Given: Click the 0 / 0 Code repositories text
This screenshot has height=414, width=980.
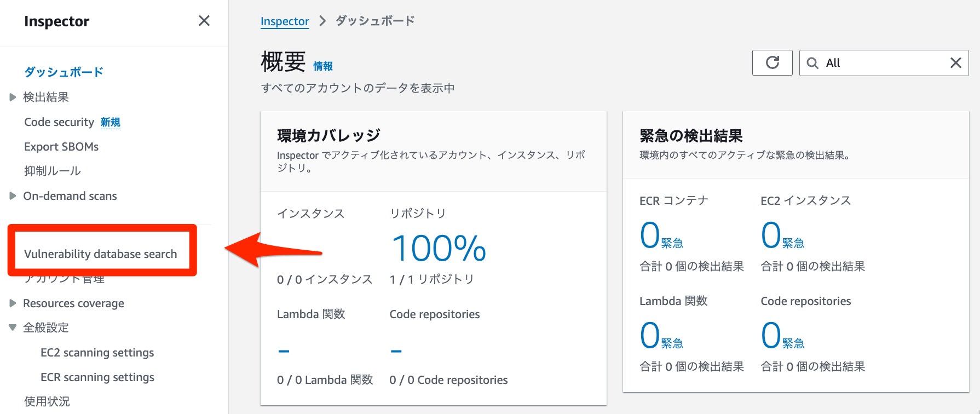Looking at the screenshot, I should pos(448,380).
